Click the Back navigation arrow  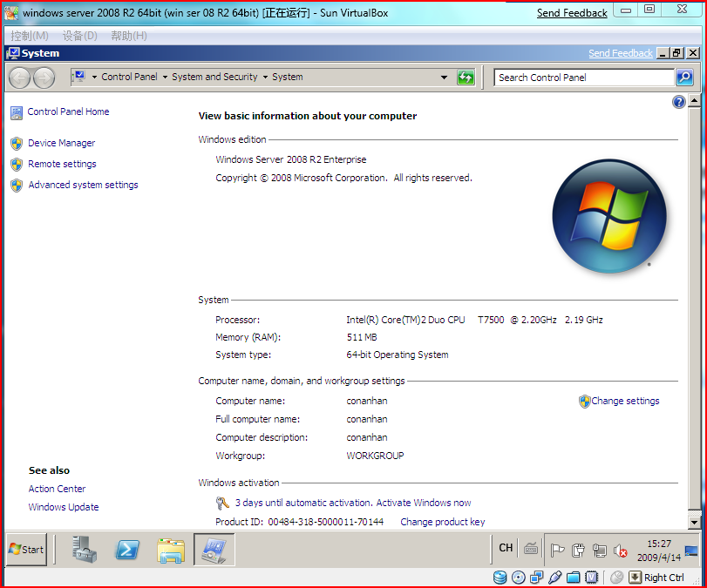19,78
